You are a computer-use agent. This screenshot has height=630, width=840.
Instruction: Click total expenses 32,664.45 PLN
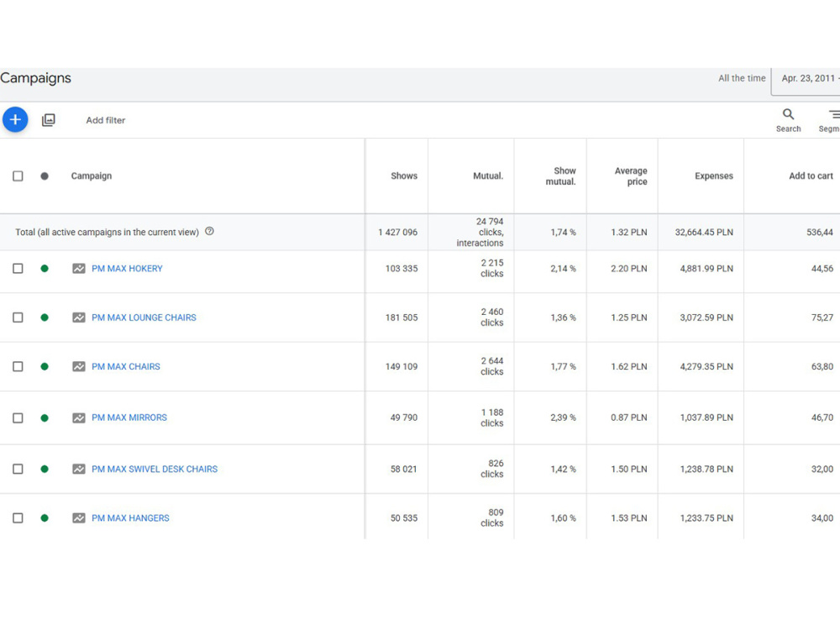click(704, 232)
